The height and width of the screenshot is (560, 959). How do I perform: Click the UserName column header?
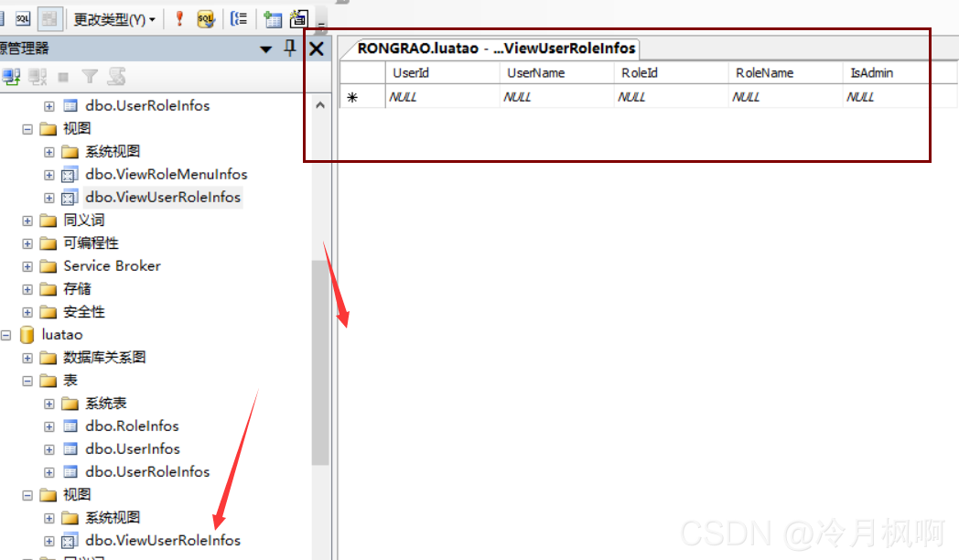pos(556,73)
